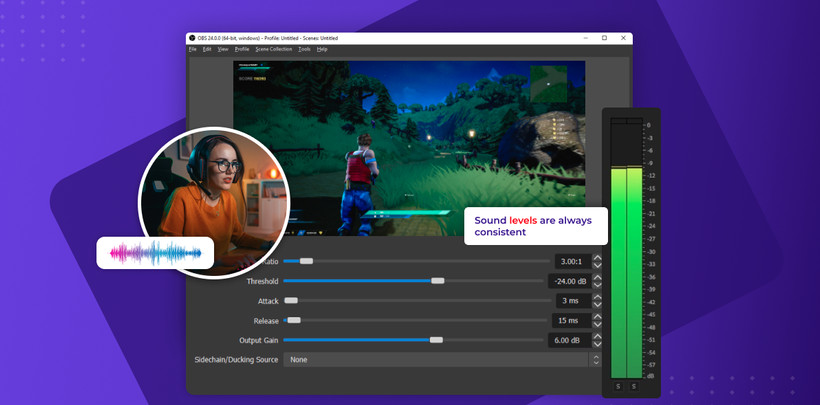The width and height of the screenshot is (820, 405).
Task: Decrease Release with the down arrow
Action: (597, 324)
